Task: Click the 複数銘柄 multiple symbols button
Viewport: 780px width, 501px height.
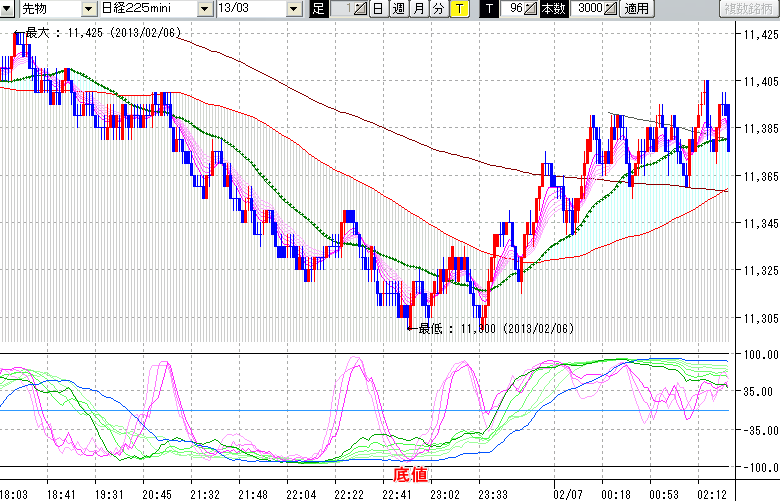Action: coord(748,9)
